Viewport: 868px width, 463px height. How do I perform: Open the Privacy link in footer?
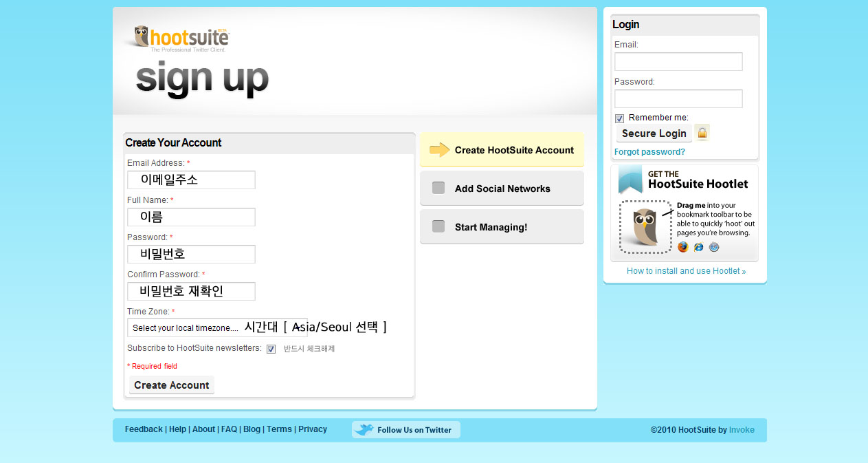coord(313,429)
